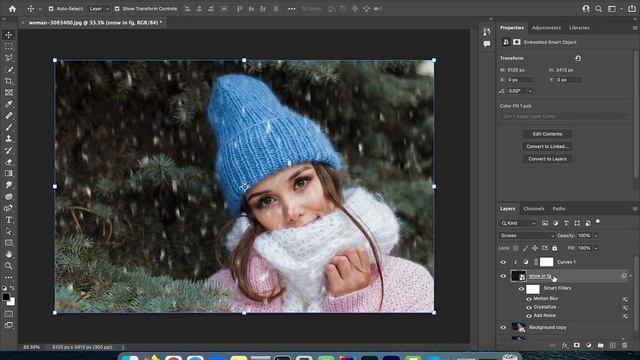Open the Properties tab

click(512, 28)
